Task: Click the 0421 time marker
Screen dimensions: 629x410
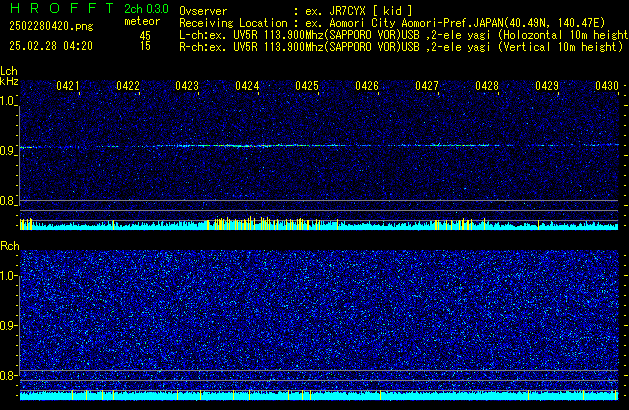Action: (x=68, y=86)
